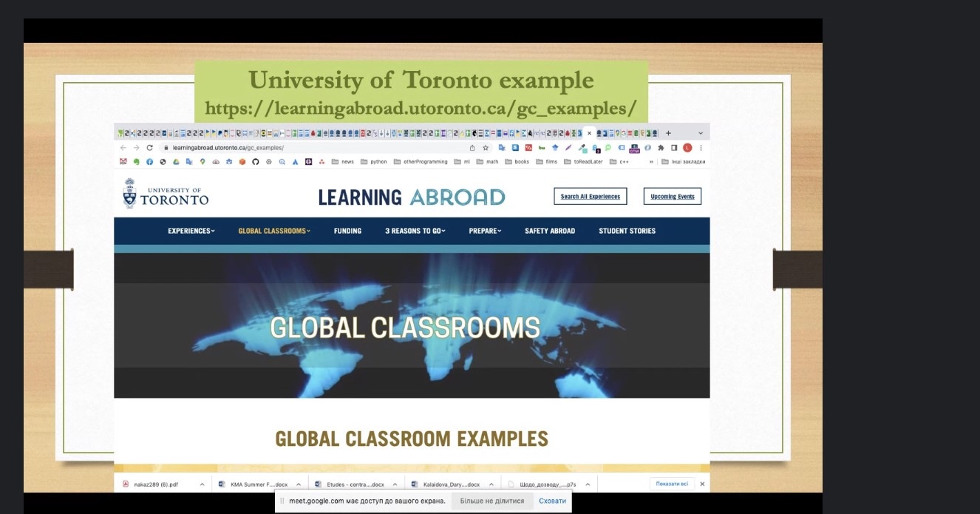The width and height of the screenshot is (980, 514).
Task: Expand the Global Classrooms dropdown
Action: coord(274,231)
